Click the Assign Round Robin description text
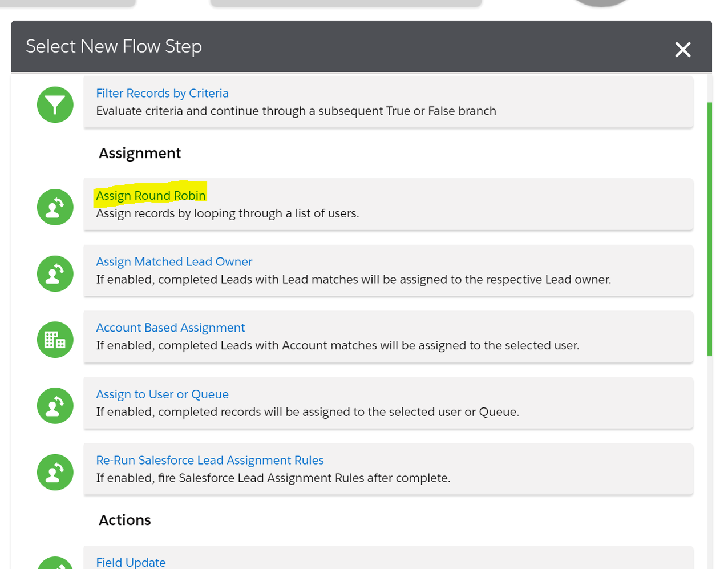Viewport: 728px width, 569px height. (x=227, y=213)
